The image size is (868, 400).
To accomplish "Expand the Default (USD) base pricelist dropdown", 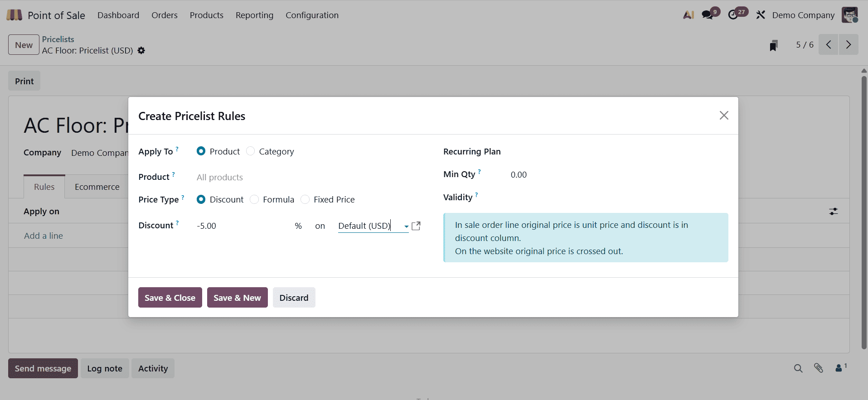I will 407,226.
